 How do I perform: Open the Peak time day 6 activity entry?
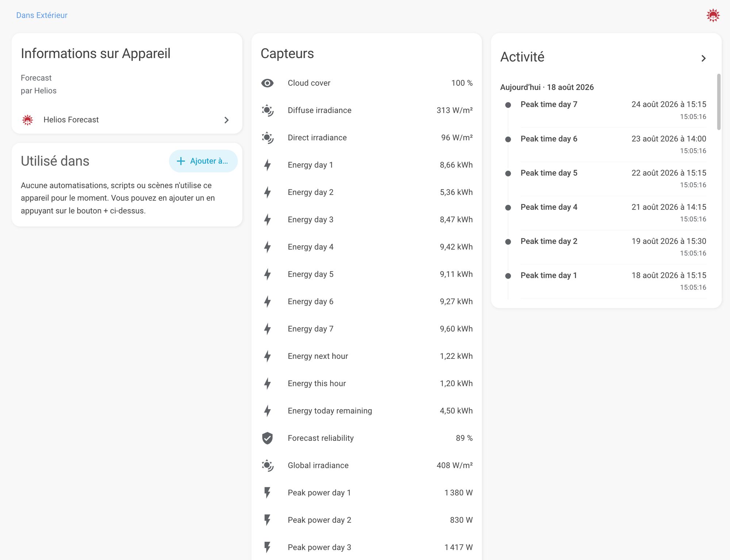613,145
